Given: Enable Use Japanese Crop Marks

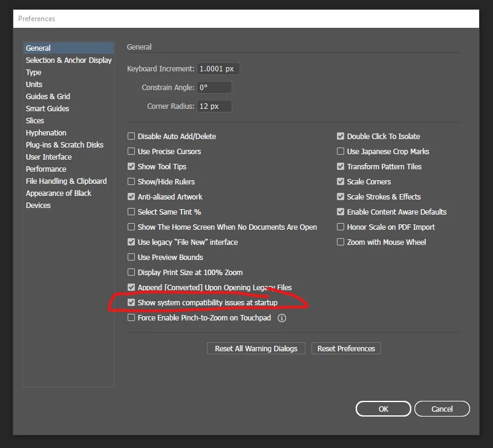Looking at the screenshot, I should pos(341,151).
